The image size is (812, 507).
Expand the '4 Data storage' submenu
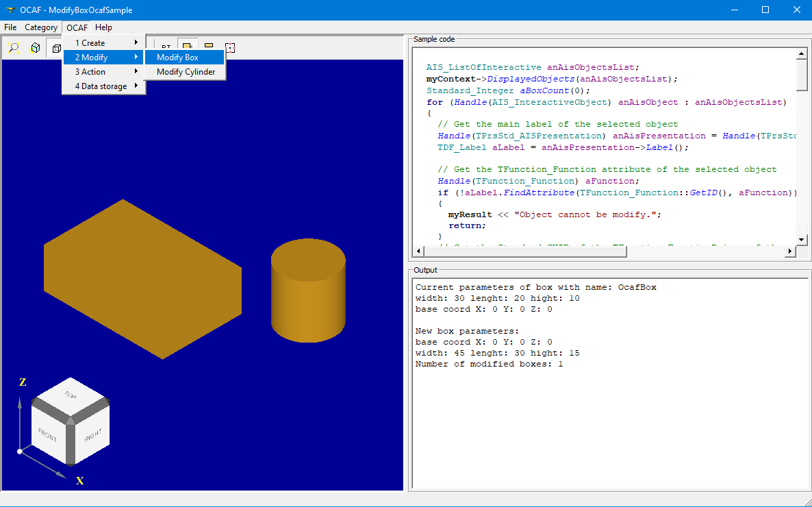click(104, 86)
